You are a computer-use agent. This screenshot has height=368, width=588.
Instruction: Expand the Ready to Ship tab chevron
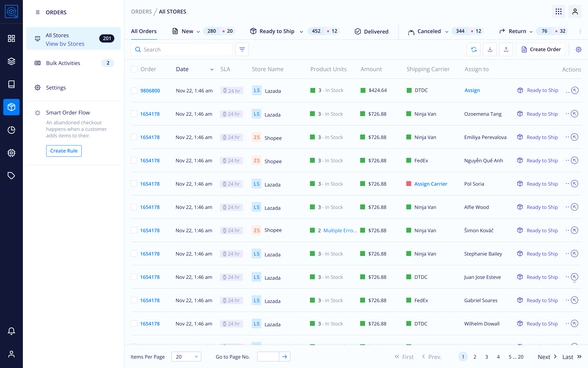pos(301,32)
